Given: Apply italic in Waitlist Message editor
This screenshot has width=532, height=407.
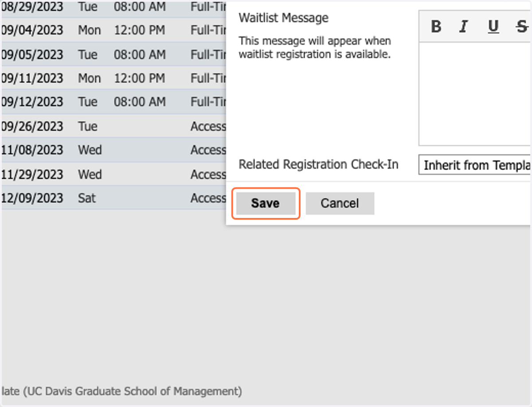Looking at the screenshot, I should (464, 27).
